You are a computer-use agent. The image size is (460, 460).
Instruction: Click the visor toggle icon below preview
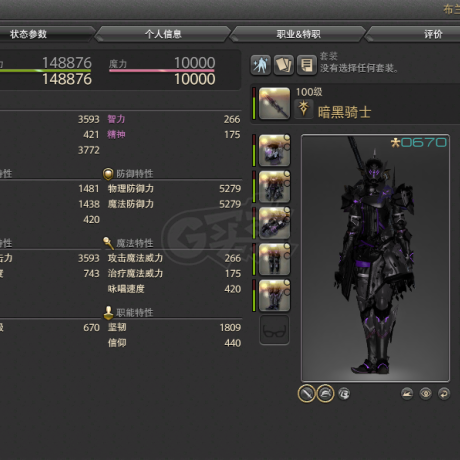tap(344, 394)
